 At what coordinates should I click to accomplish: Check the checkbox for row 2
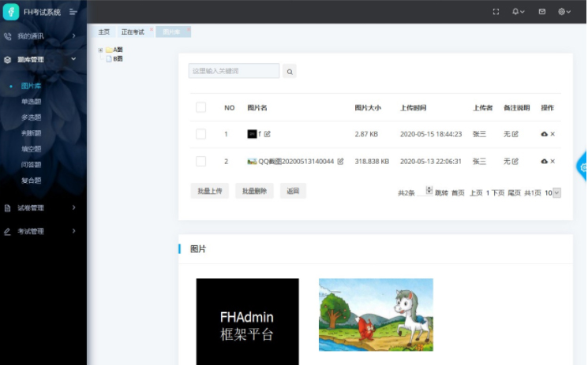tap(200, 162)
